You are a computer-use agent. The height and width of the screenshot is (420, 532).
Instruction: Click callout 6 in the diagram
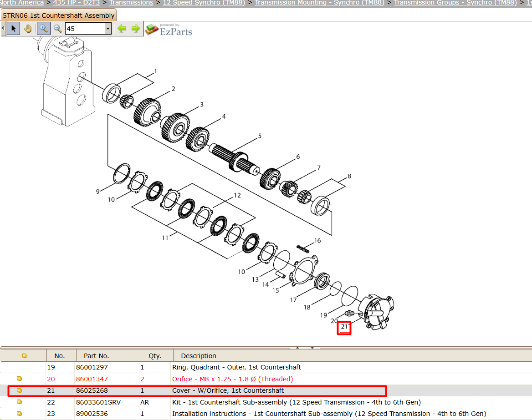click(298, 157)
